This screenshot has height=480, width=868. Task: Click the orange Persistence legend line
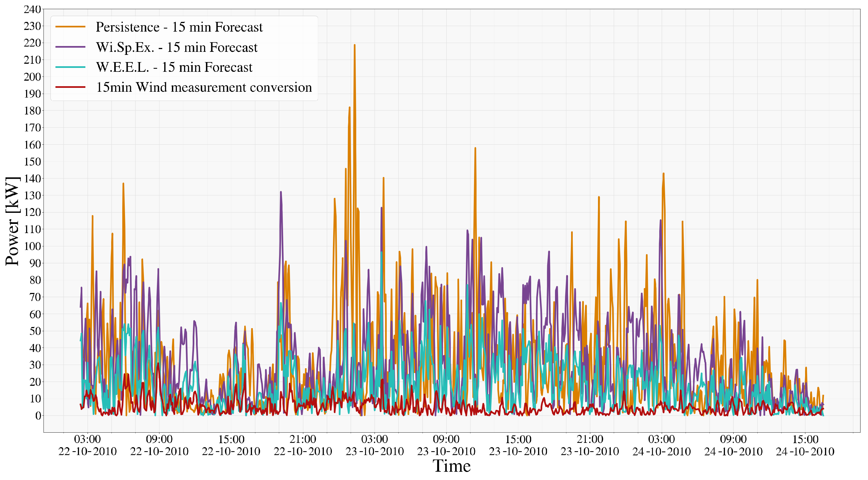[x=70, y=27]
